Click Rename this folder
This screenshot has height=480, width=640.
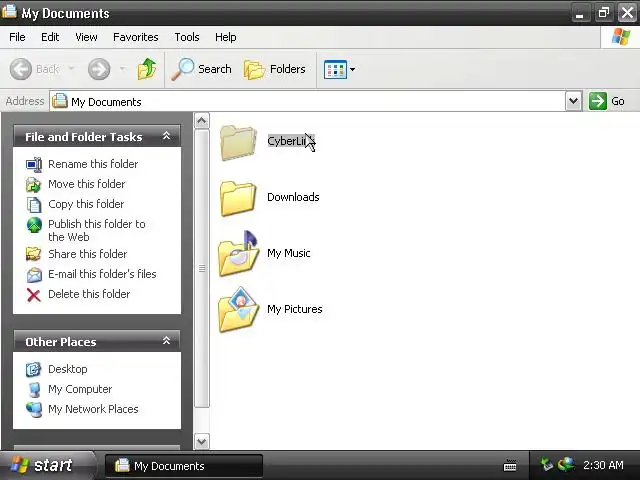[93, 164]
